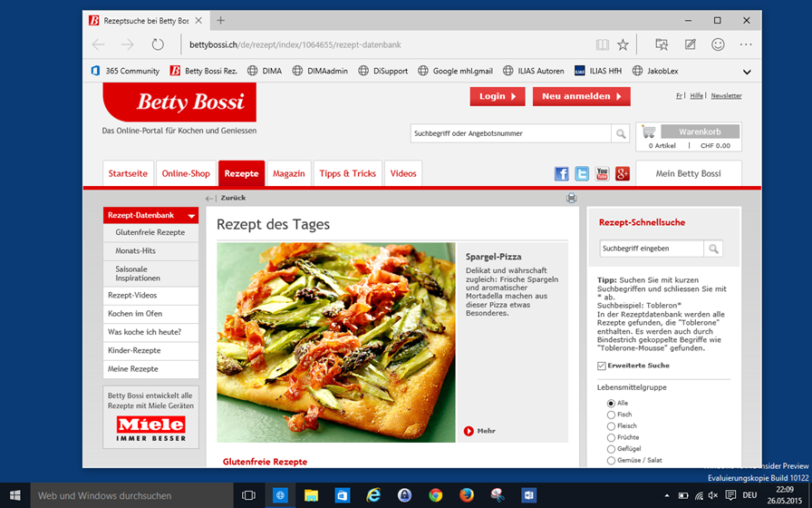
Task: Add page to favorites with star icon
Action: pos(623,44)
